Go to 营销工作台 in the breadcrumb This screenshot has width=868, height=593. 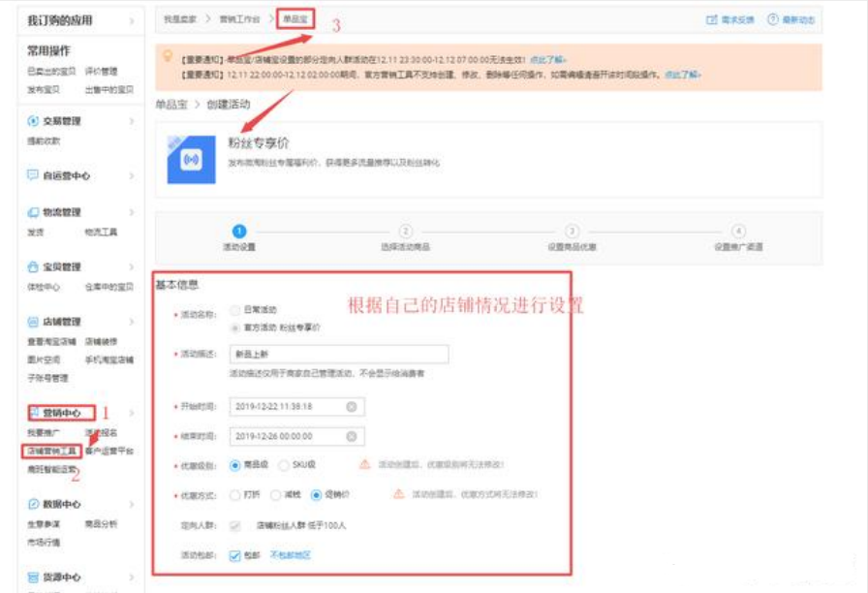pos(238,19)
